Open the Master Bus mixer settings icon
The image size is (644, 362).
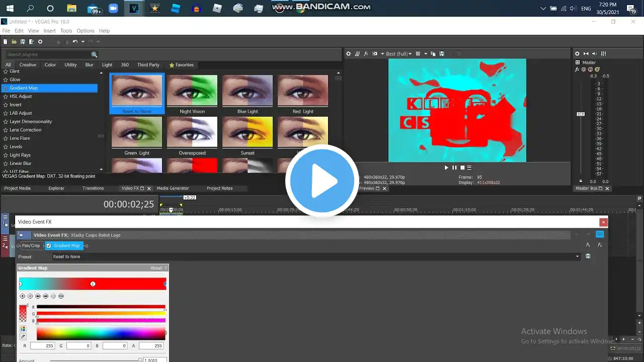(x=577, y=54)
